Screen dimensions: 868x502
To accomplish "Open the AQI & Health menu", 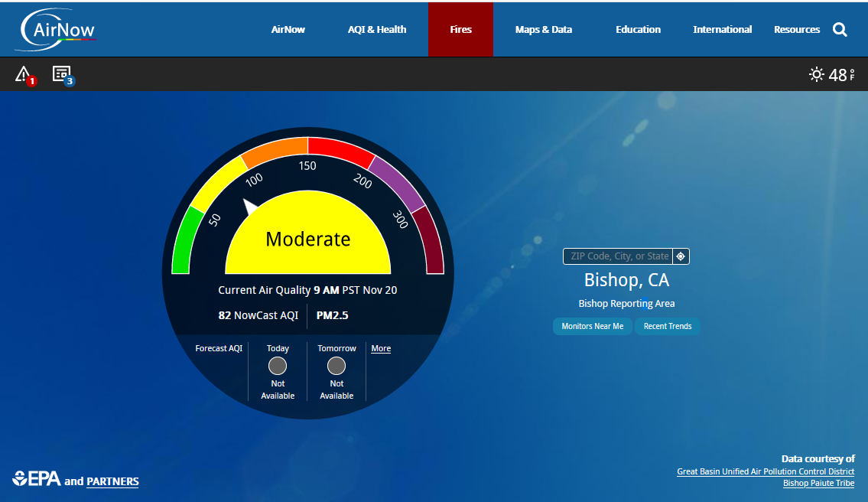I will pyautogui.click(x=377, y=30).
